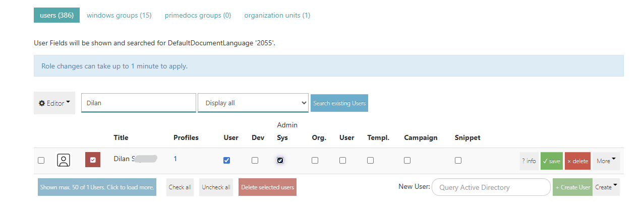The image size is (644, 217).
Task: Open the windows groups (15) tab
Action: click(119, 15)
